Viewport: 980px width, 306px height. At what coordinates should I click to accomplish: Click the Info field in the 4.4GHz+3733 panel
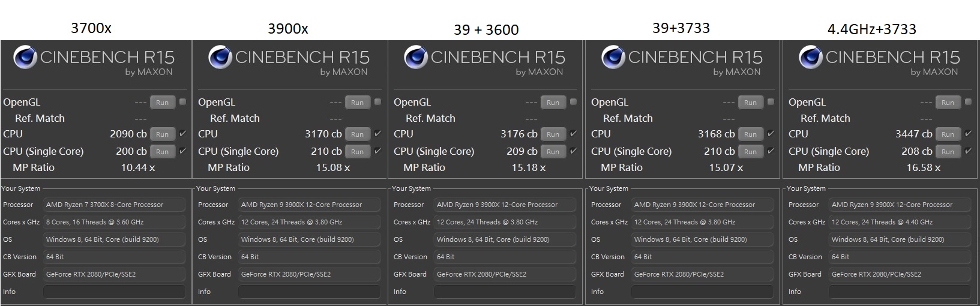tap(900, 292)
